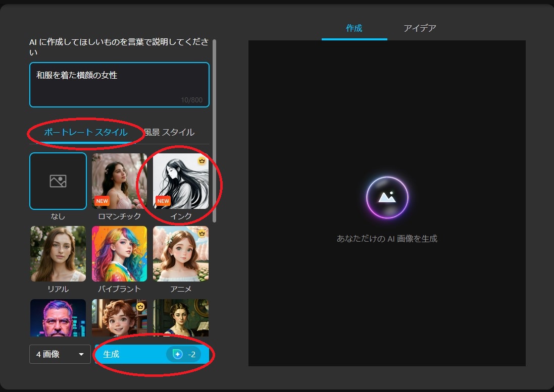
Task: Click the picture icon inside なし tile
Action: (58, 181)
